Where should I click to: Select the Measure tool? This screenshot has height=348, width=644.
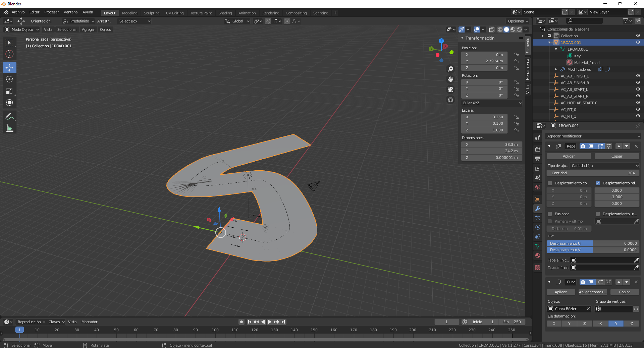9,128
